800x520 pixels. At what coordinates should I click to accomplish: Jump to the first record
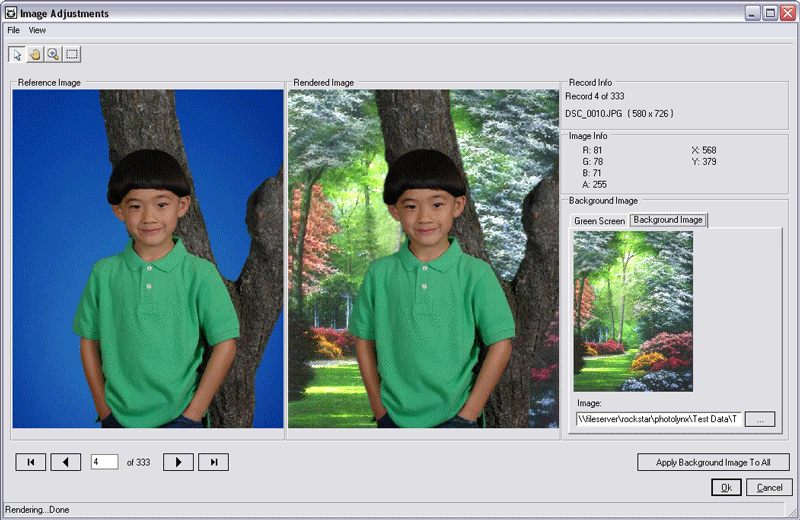click(x=30, y=462)
